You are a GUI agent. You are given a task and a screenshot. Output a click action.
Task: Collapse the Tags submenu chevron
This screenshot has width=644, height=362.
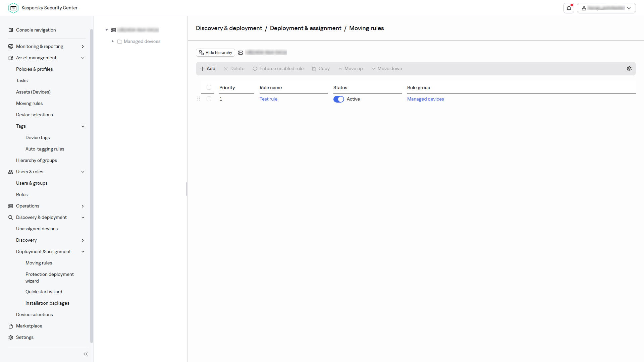[83, 126]
